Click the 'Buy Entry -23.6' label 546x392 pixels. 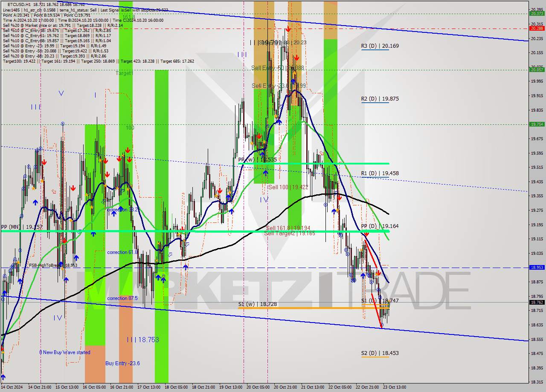123,363
